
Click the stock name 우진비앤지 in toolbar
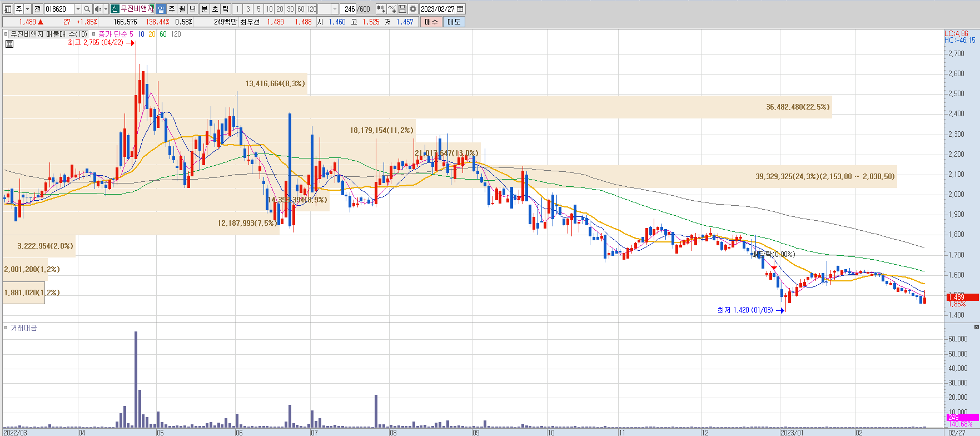(x=137, y=9)
